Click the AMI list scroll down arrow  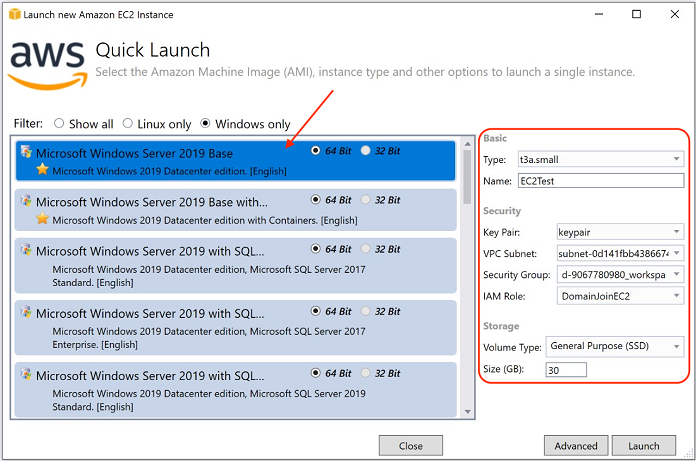pyautogui.click(x=467, y=411)
